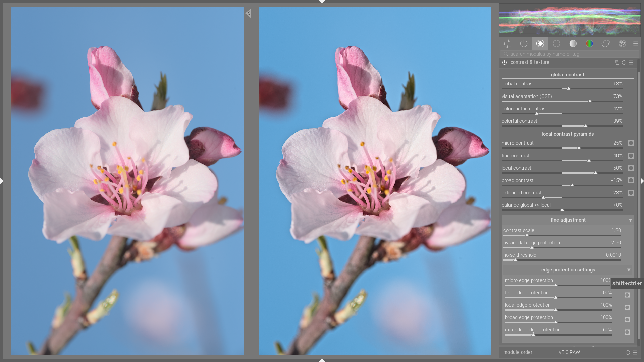Toggle the micro contrast mask button
Viewport: 644px width, 362px height.
tap(631, 143)
